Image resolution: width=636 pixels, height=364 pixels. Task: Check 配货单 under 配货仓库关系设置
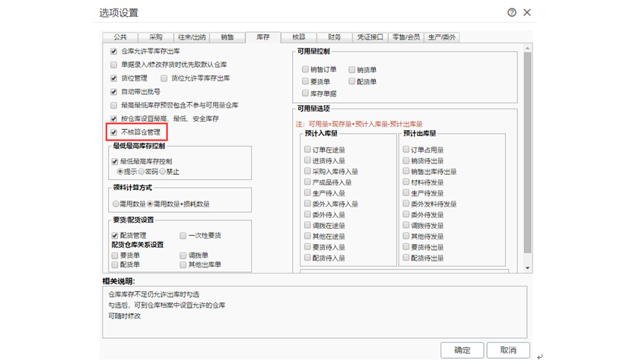[x=115, y=264]
